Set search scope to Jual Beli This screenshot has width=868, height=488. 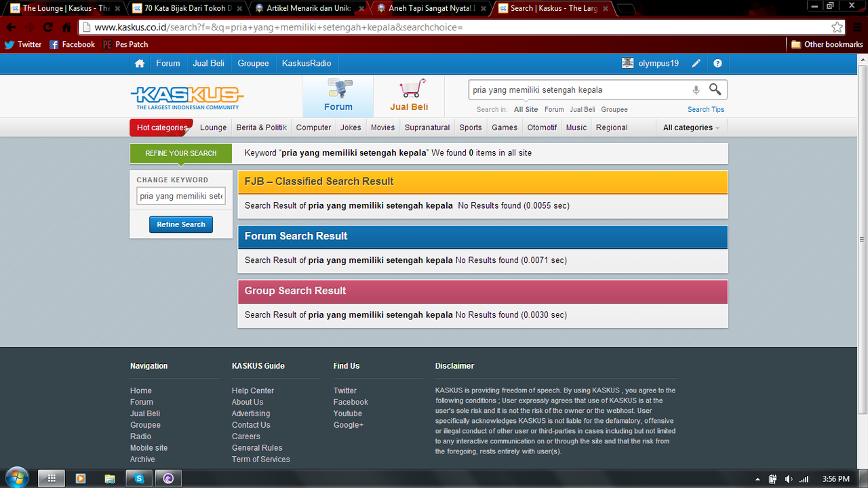583,109
